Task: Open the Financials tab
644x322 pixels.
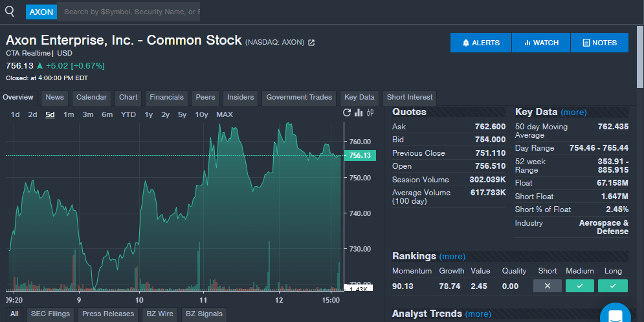Action: coord(166,98)
